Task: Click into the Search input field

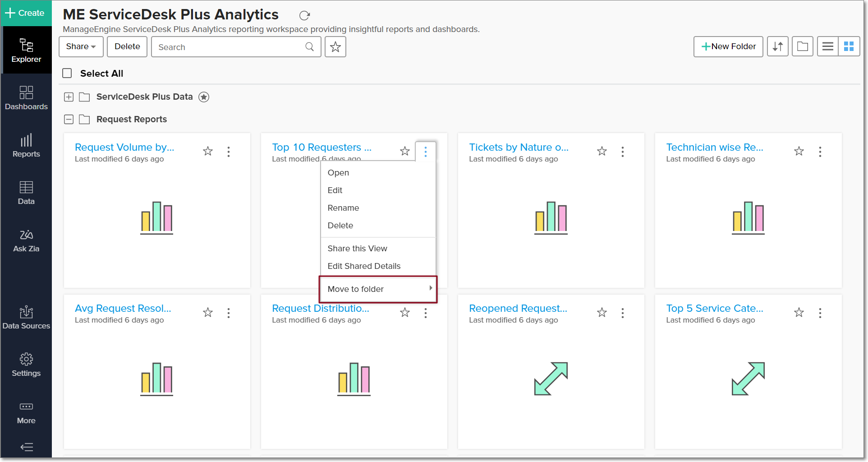Action: [x=230, y=47]
